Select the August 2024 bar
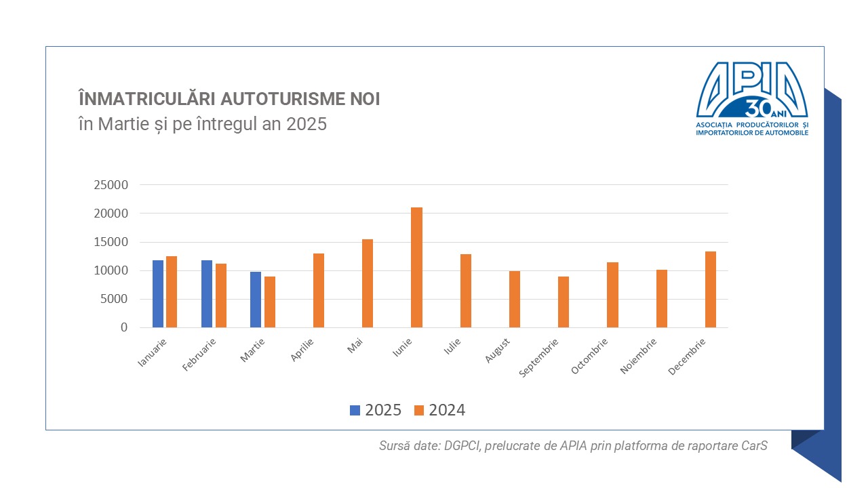This screenshot has height=488, width=868. tap(515, 299)
